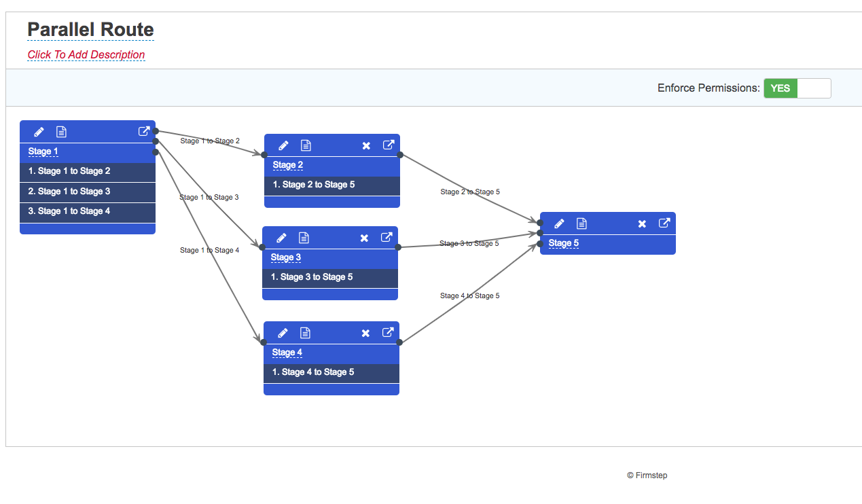Open Stage 4 in a new window
Viewport: 862px width, 504px height.
pos(387,332)
